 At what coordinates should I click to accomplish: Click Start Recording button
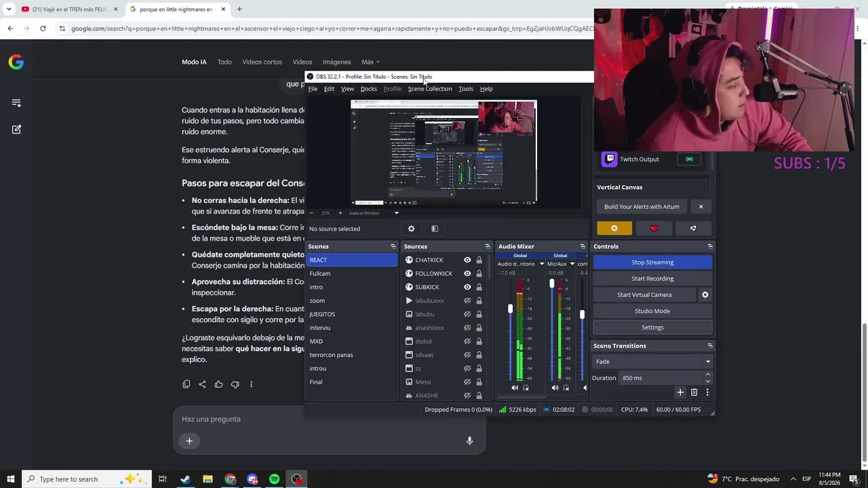pyautogui.click(x=652, y=279)
